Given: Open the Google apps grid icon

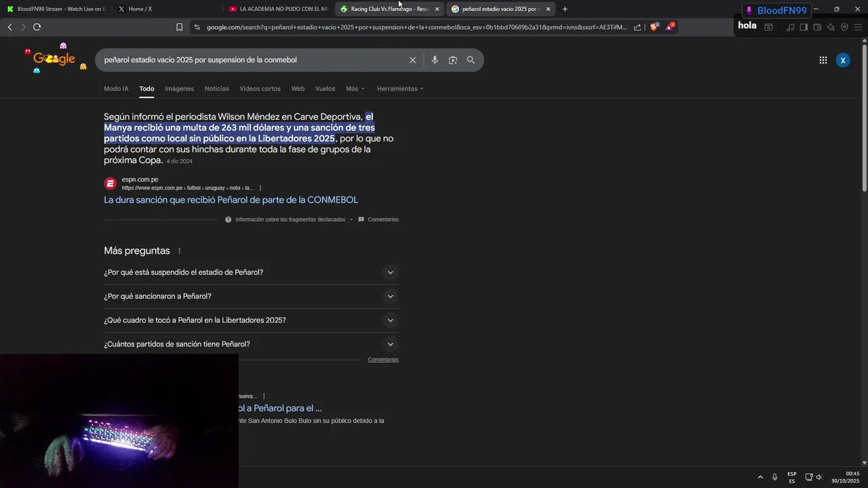Looking at the screenshot, I should click(x=823, y=60).
